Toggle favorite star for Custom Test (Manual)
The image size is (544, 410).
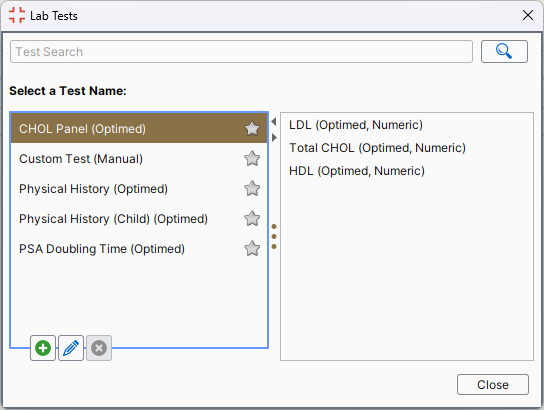point(252,159)
